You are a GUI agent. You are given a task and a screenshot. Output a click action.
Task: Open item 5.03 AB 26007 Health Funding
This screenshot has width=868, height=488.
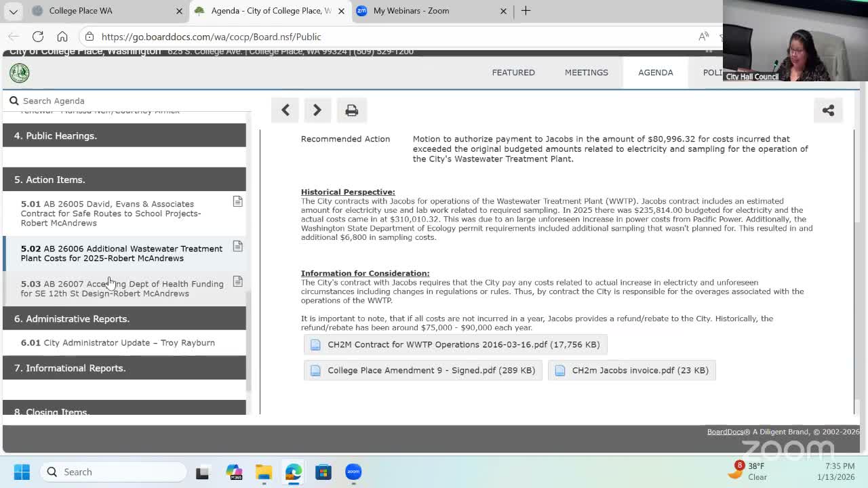(x=125, y=289)
